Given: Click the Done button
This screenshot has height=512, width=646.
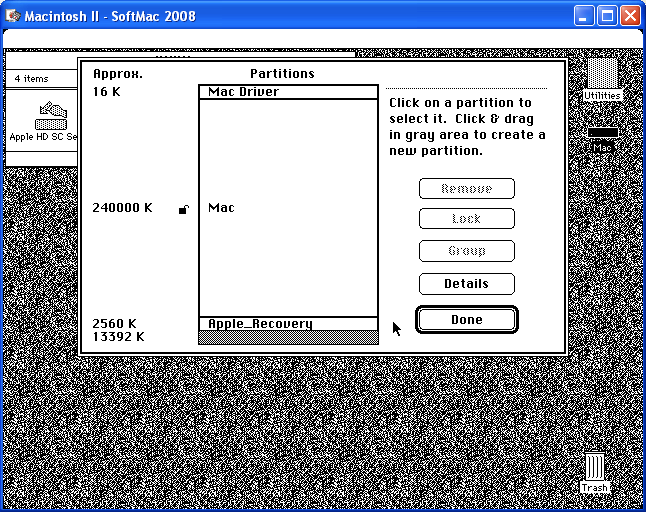Looking at the screenshot, I should [x=466, y=320].
